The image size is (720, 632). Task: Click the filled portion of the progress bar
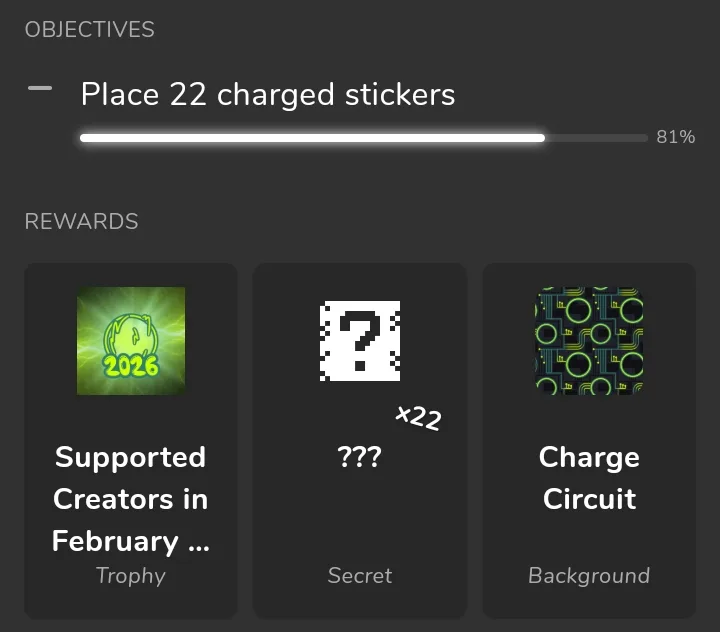click(x=312, y=138)
